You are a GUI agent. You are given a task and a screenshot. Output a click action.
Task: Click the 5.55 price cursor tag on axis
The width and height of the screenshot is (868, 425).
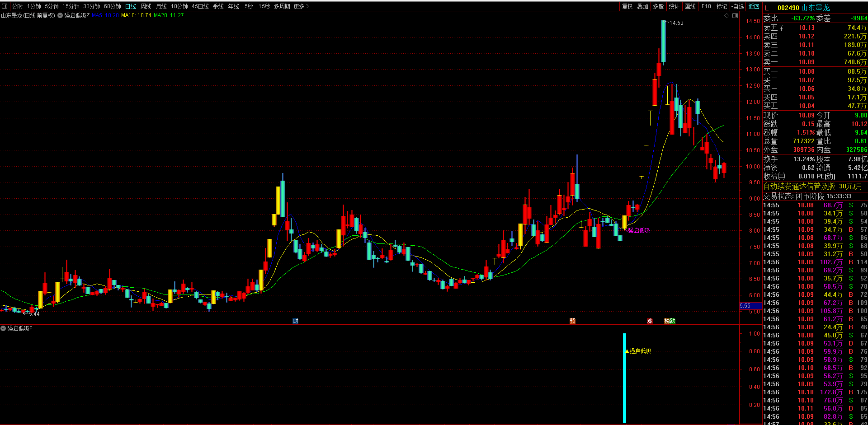coord(750,306)
